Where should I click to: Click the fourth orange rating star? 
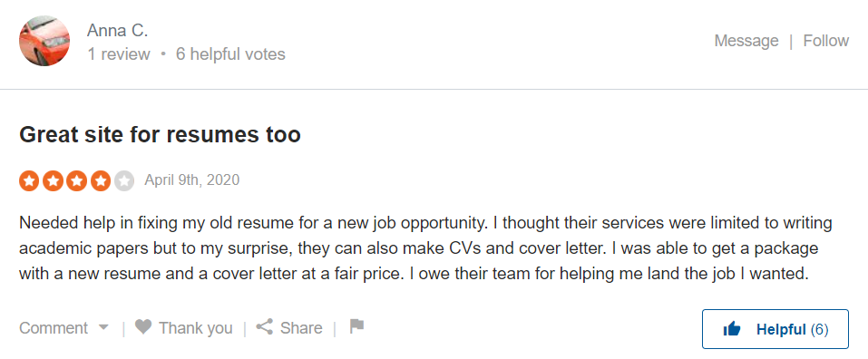click(x=101, y=181)
